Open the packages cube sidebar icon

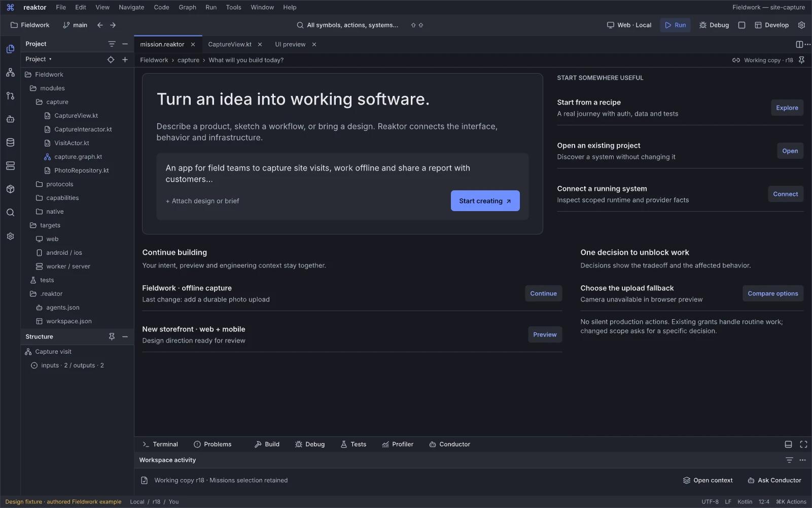tap(10, 189)
